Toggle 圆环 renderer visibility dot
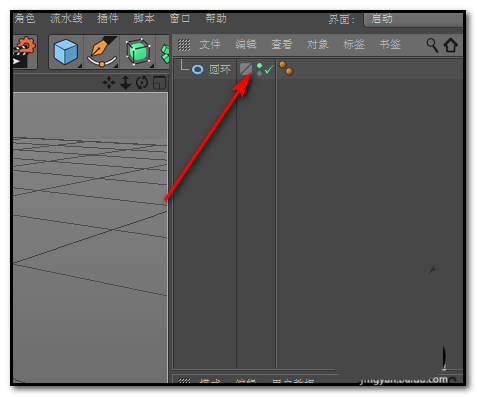 260,73
